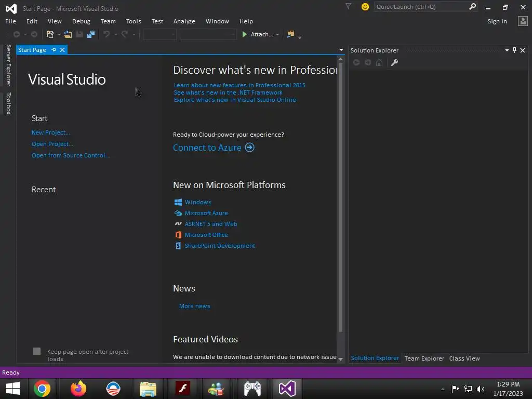Click the More news link
Screen dimensions: 532x399
click(194, 306)
